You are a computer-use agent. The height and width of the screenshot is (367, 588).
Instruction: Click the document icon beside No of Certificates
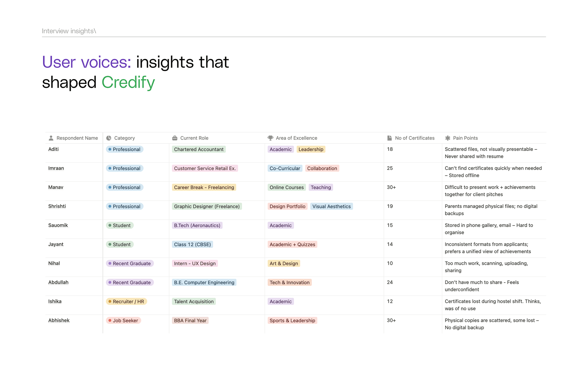click(389, 138)
